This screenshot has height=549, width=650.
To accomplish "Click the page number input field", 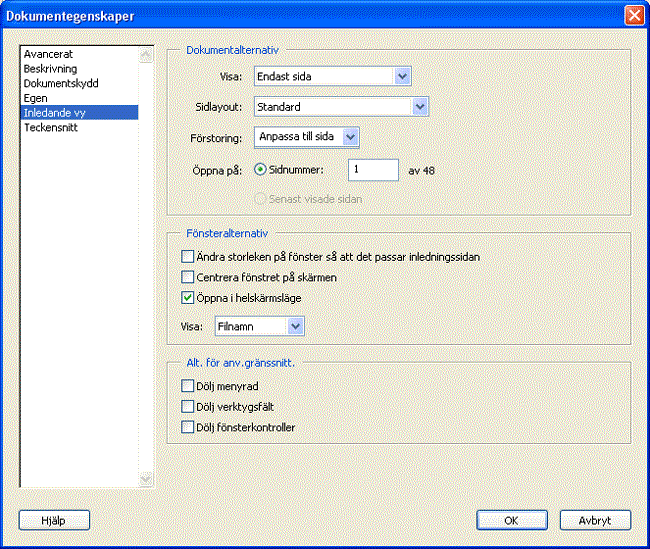I will pyautogui.click(x=372, y=170).
